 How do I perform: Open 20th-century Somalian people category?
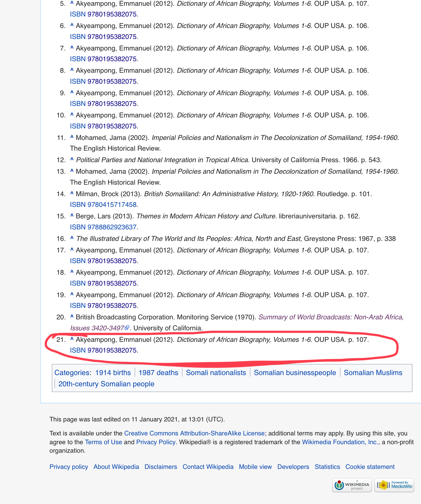click(x=106, y=384)
